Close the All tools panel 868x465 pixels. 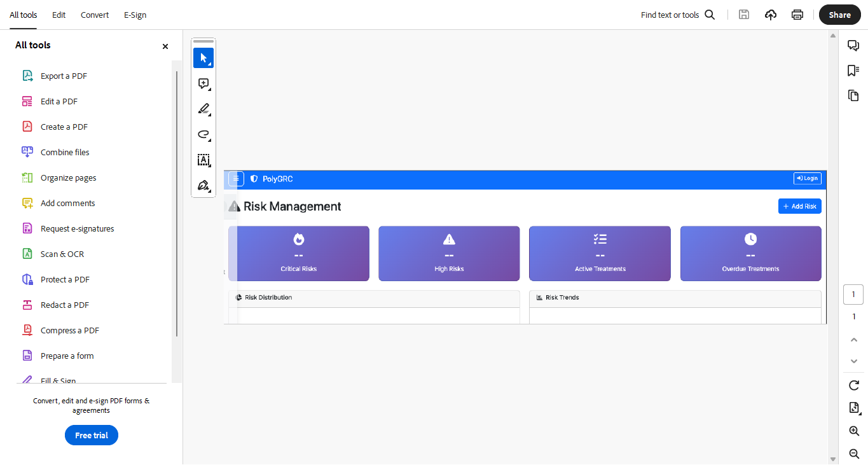click(165, 46)
